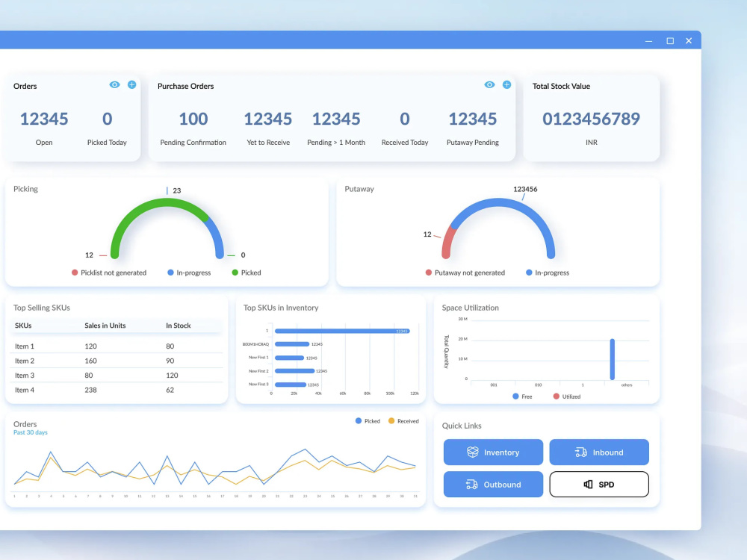This screenshot has width=747, height=560.
Task: Click the Top Selling SKUs title
Action: coord(41,308)
